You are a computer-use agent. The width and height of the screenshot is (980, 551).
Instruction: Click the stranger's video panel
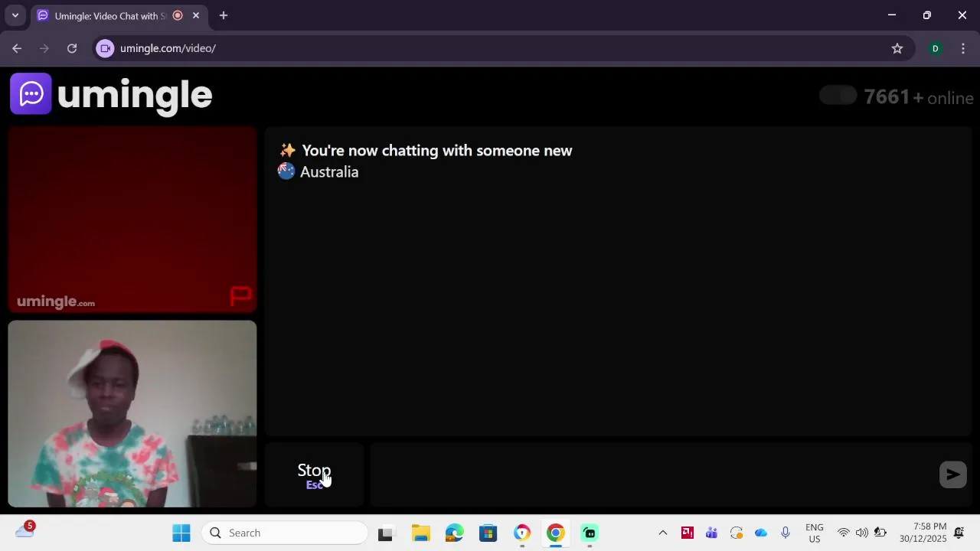pyautogui.click(x=132, y=220)
